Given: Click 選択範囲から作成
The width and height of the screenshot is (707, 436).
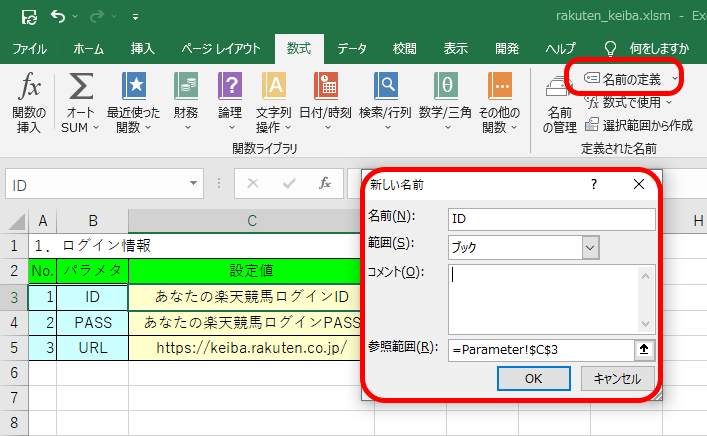Looking at the screenshot, I should point(638,125).
